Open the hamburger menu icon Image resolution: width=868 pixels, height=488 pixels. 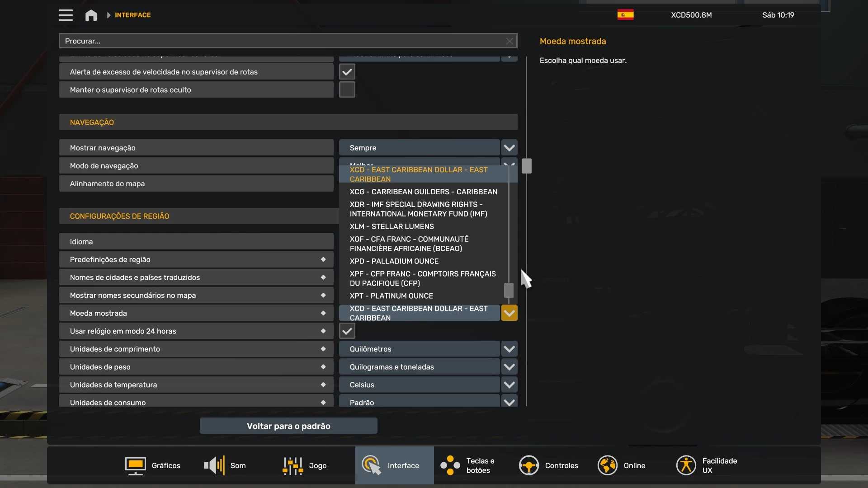(x=66, y=15)
